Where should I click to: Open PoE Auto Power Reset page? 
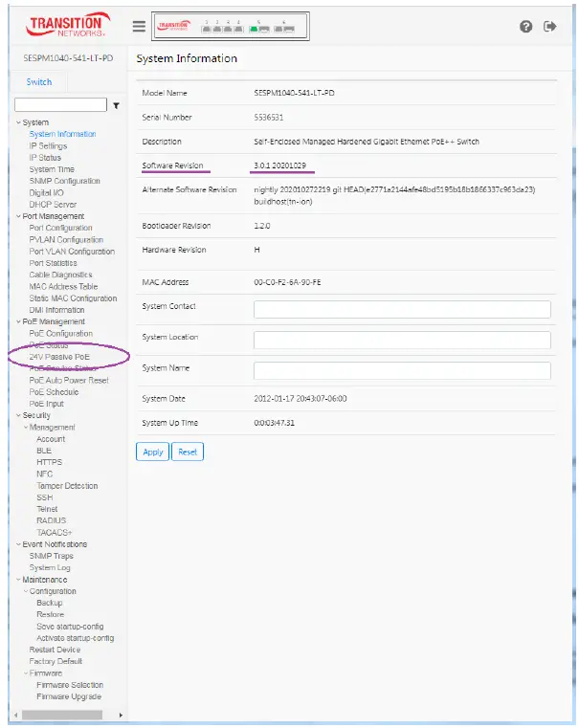coord(69,380)
